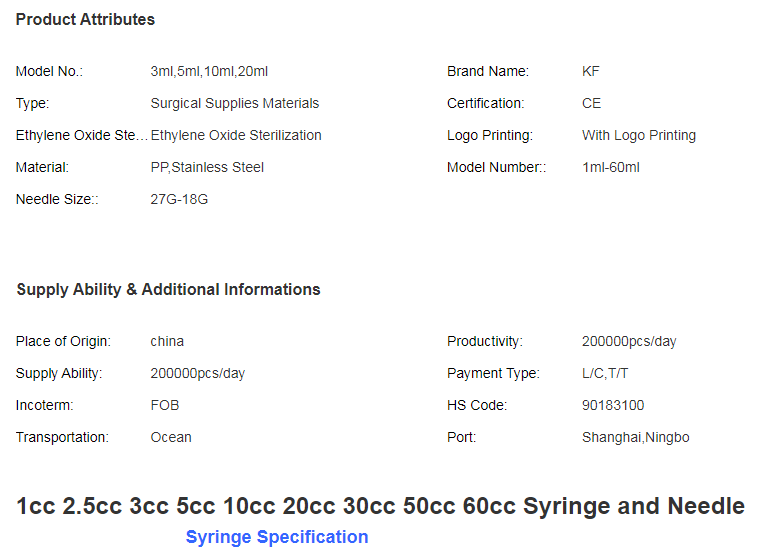Click the Product Attributes heading
This screenshot has width=757, height=550.
click(85, 19)
